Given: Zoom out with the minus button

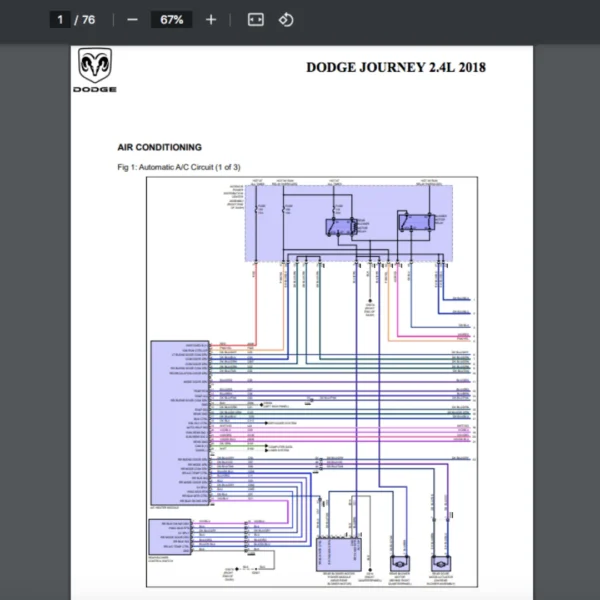Looking at the screenshot, I should point(132,20).
